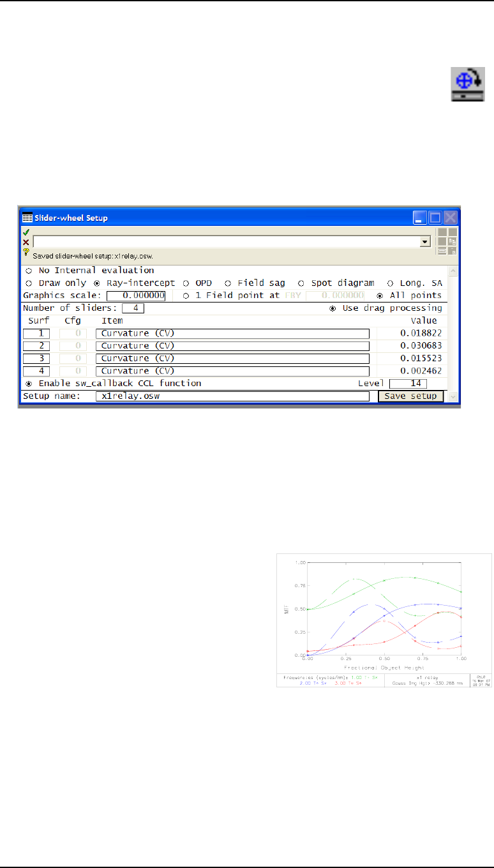Minimize the Slider-wheel Setup window

[x=419, y=218]
